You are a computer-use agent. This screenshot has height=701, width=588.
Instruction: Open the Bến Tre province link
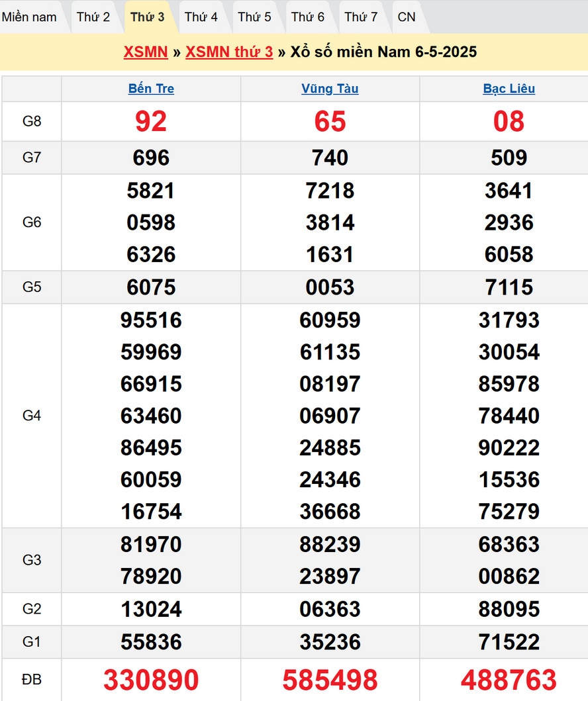(151, 89)
